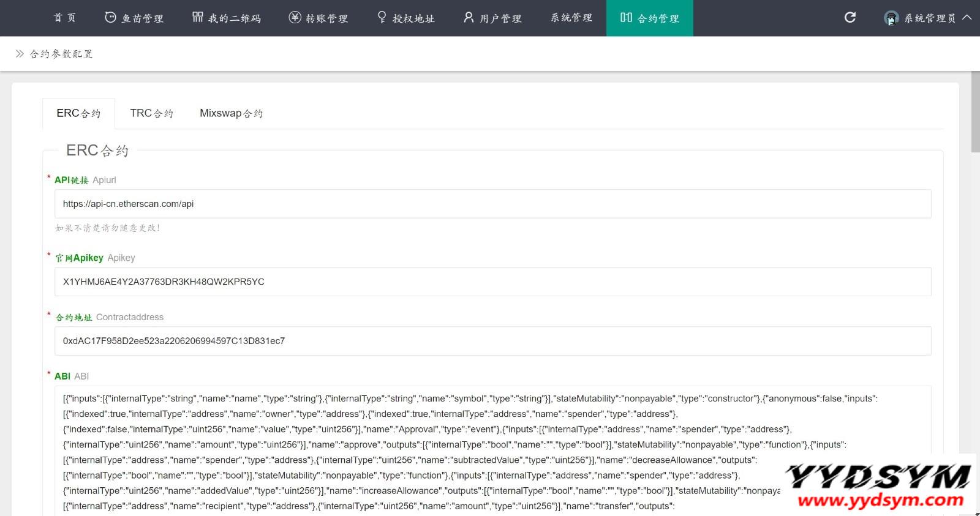Image resolution: width=980 pixels, height=516 pixels.
Task: Click the yen coin icon for 转账管理
Action: 295,18
